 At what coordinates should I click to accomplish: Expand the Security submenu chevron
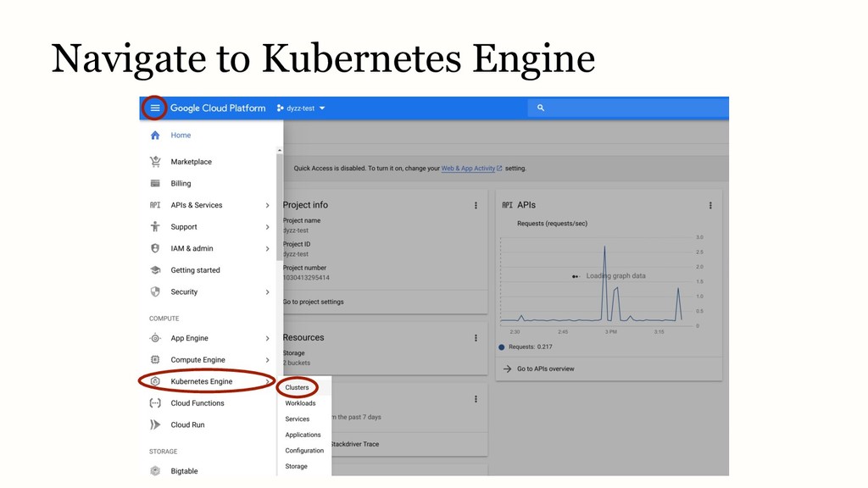coord(267,292)
